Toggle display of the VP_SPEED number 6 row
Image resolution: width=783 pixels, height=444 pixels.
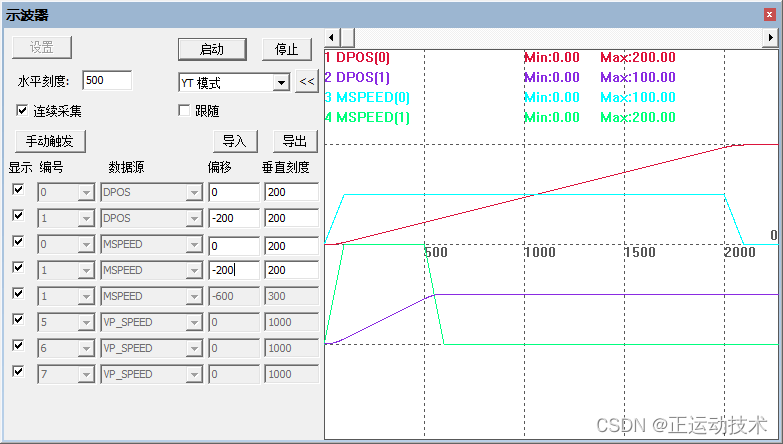[x=18, y=345]
